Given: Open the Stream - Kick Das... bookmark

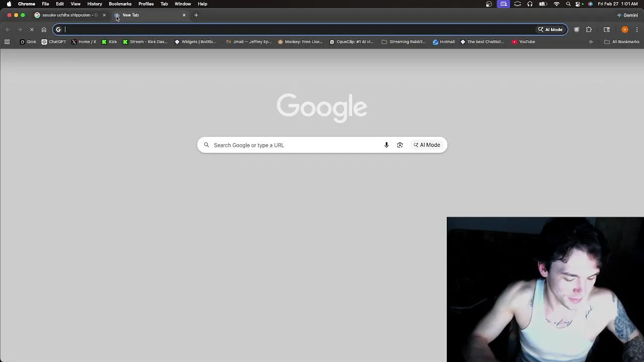Looking at the screenshot, I should tap(145, 42).
